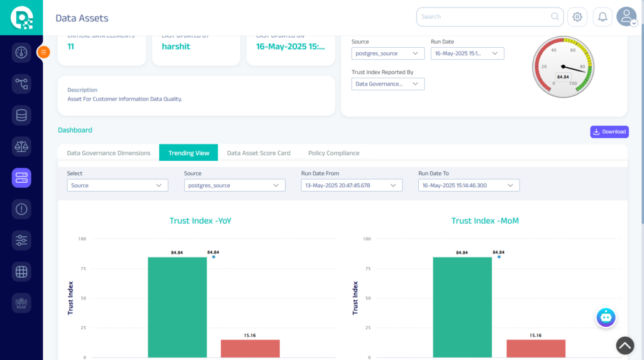This screenshot has height=360, width=644.
Task: Click the balance scales sidebar icon
Action: (x=21, y=147)
